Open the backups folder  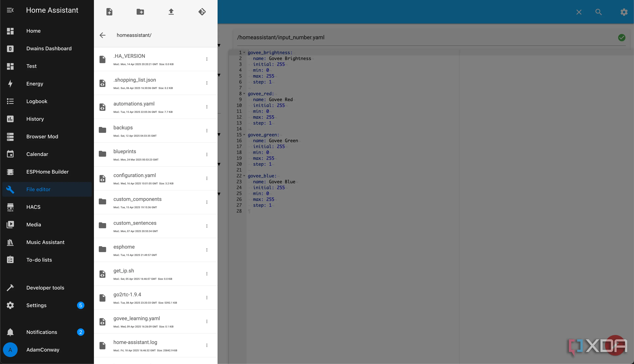pos(155,131)
